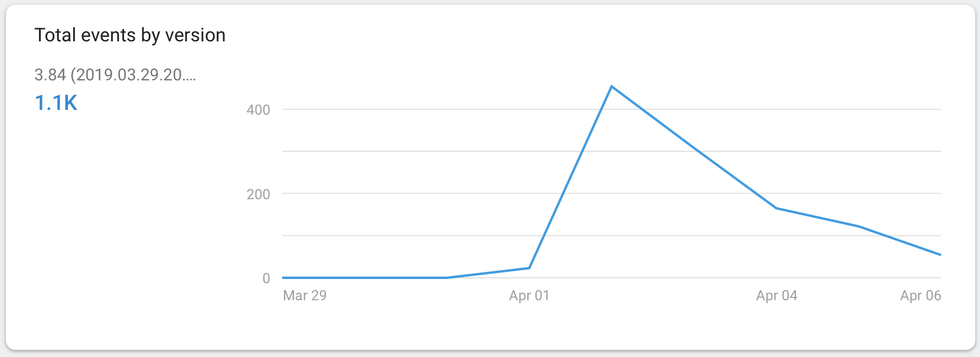
Task: Click the highest peak of the blue line
Action: [x=612, y=87]
